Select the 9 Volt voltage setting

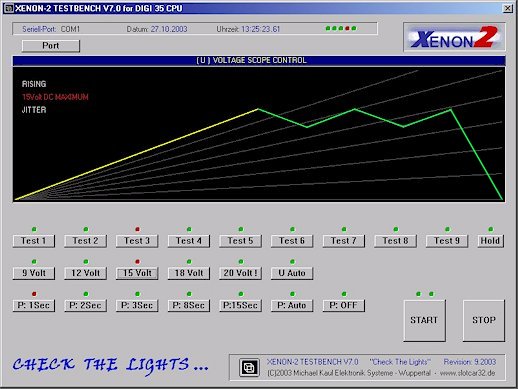click(x=34, y=273)
